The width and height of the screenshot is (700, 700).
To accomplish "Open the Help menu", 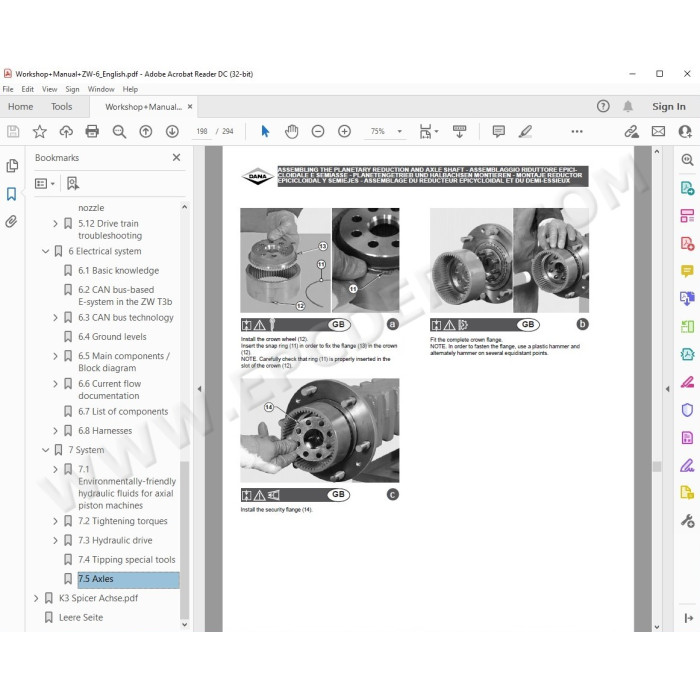I will click(x=130, y=89).
